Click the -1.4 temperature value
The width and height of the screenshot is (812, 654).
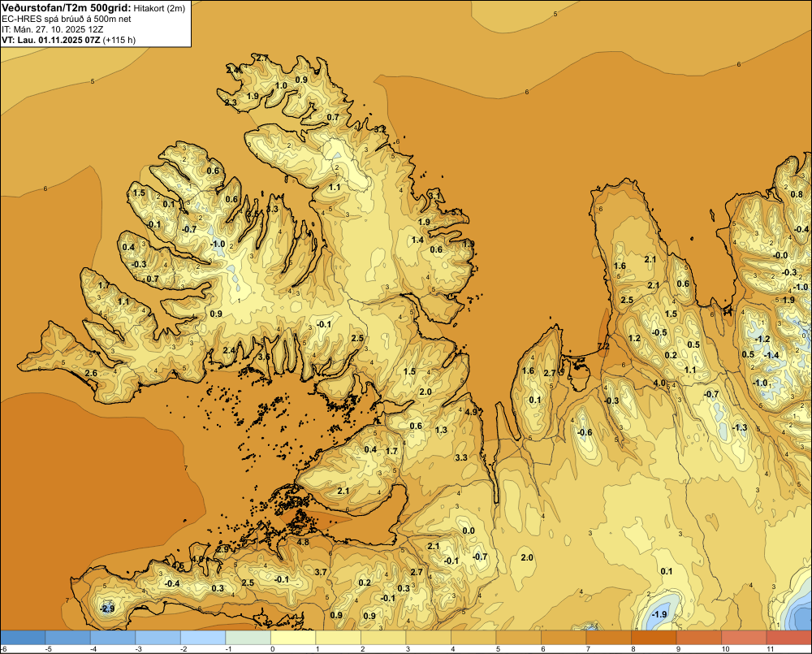[x=771, y=355]
